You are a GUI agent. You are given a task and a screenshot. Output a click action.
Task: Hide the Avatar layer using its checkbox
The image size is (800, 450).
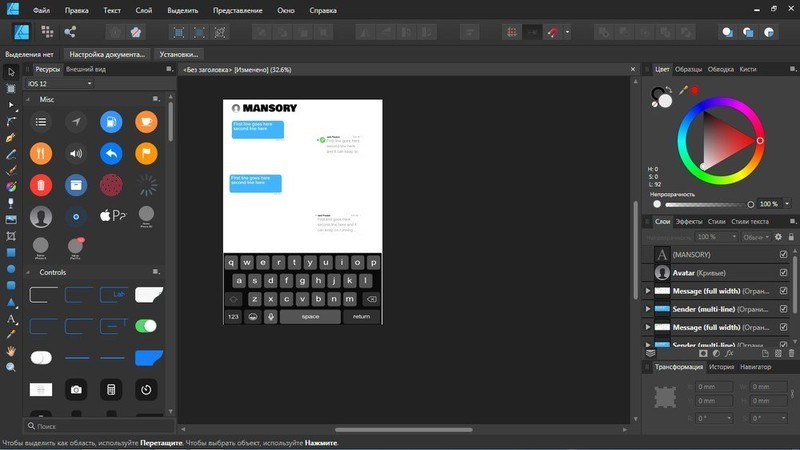pos(783,273)
